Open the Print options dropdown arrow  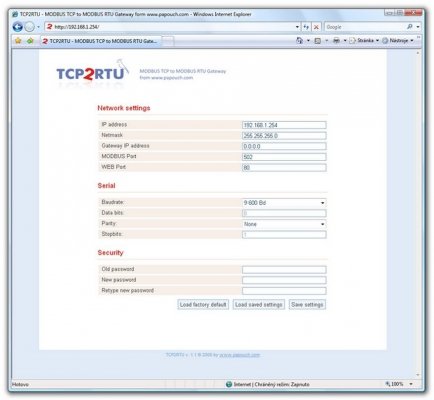[345, 41]
